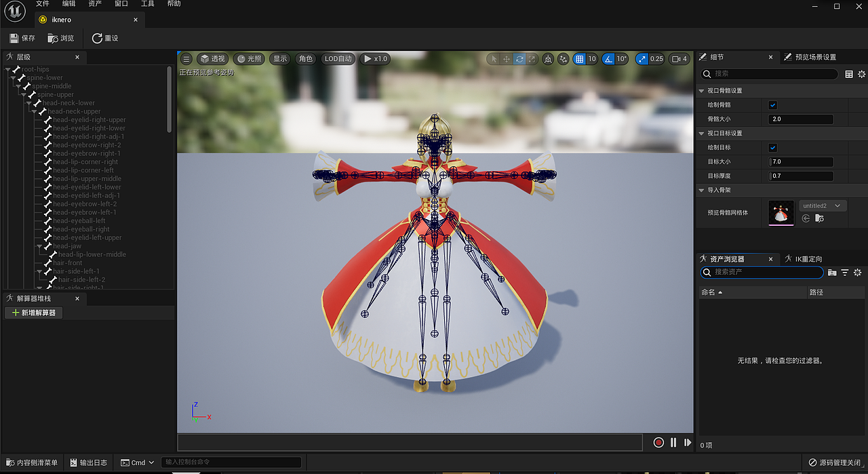Open the details panel settings gear
This screenshot has height=474, width=868.
click(862, 74)
